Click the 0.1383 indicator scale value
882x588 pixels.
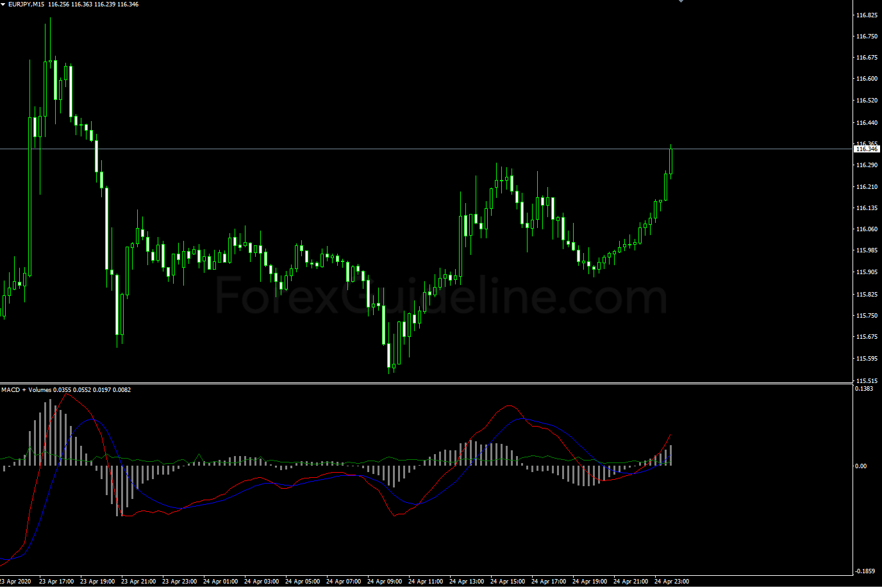tap(865, 389)
